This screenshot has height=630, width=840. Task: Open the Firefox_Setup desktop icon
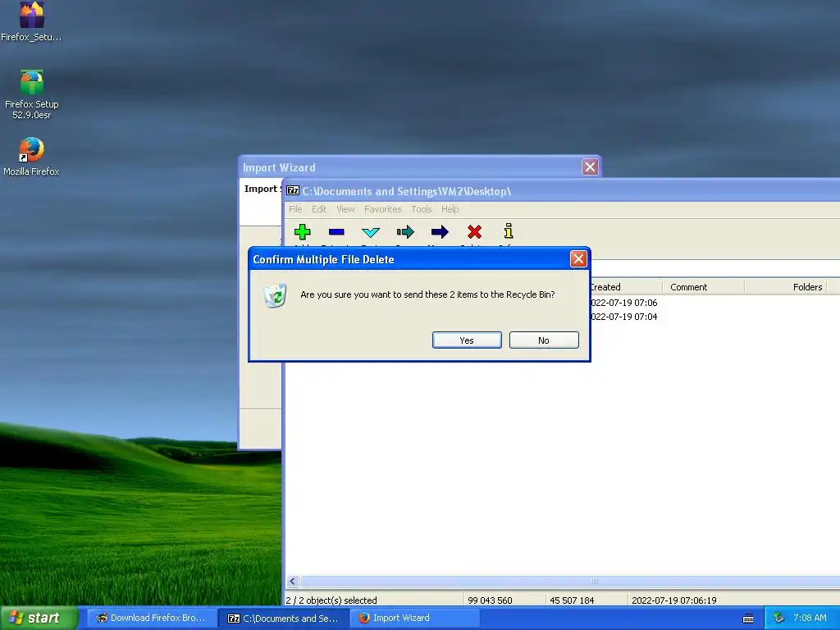(x=32, y=21)
